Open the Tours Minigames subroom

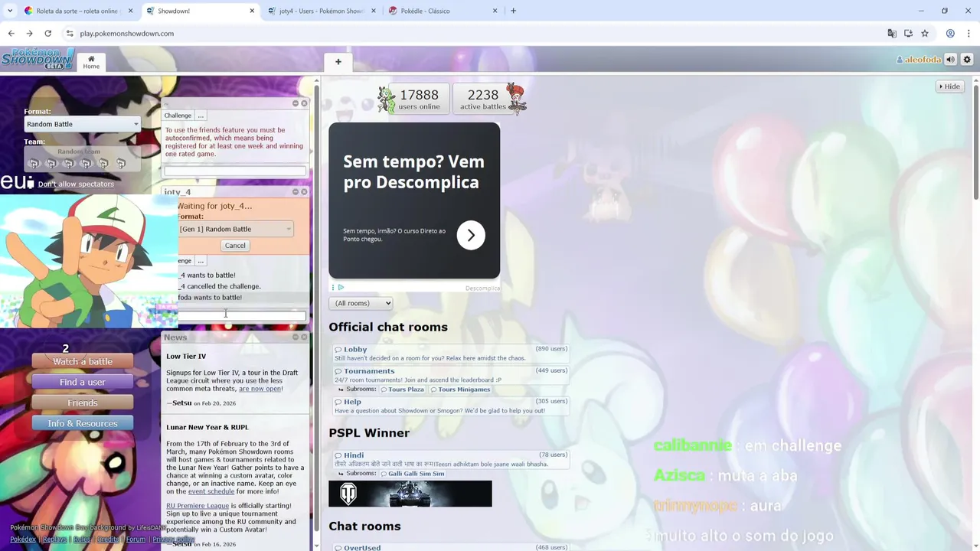point(460,390)
